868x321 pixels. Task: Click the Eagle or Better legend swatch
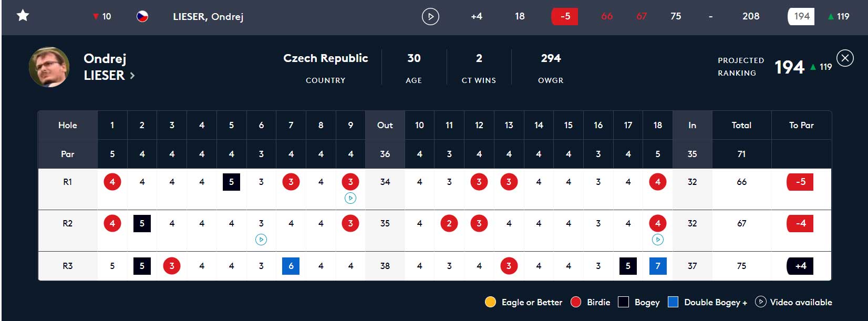(x=490, y=302)
